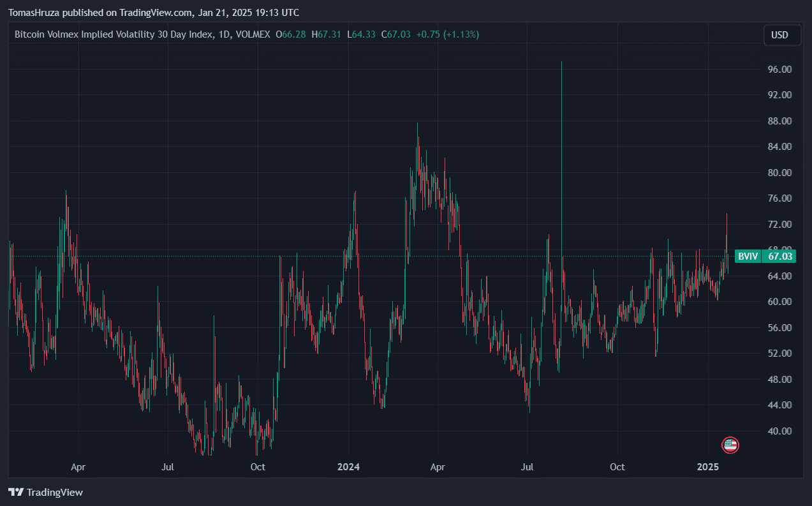Select the 67.03 current price tag

tap(780, 257)
